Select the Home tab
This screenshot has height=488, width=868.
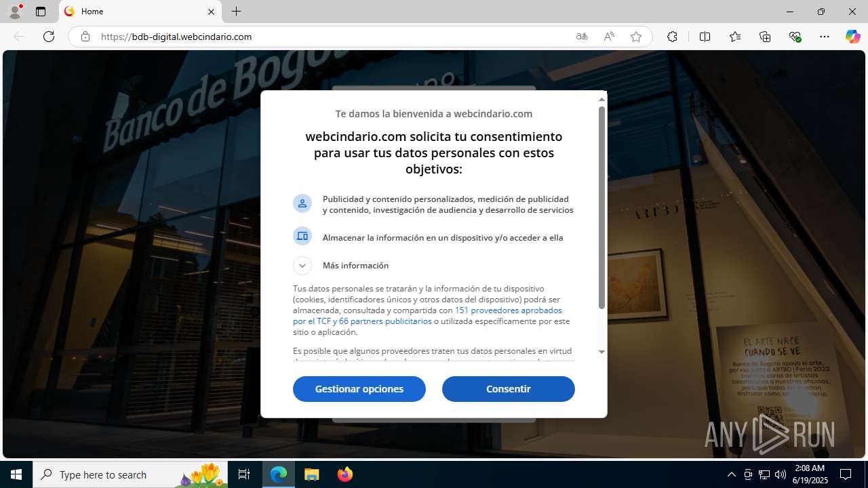(140, 12)
